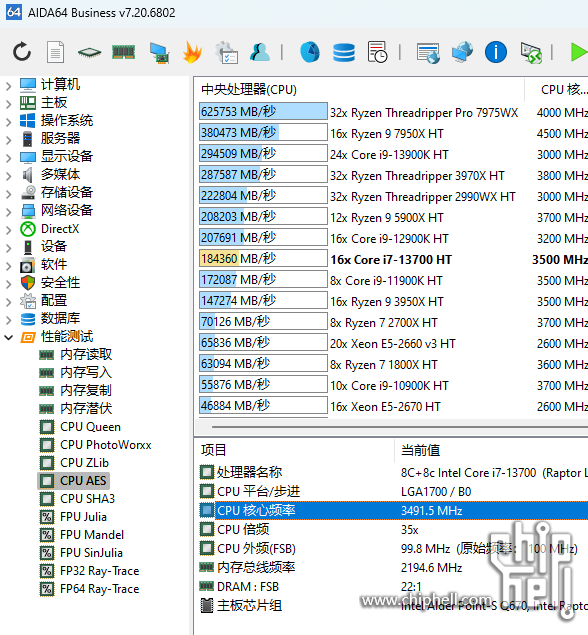Image resolution: width=588 pixels, height=635 pixels.
Task: Click the memory module toolbar icon
Action: pyautogui.click(x=124, y=52)
